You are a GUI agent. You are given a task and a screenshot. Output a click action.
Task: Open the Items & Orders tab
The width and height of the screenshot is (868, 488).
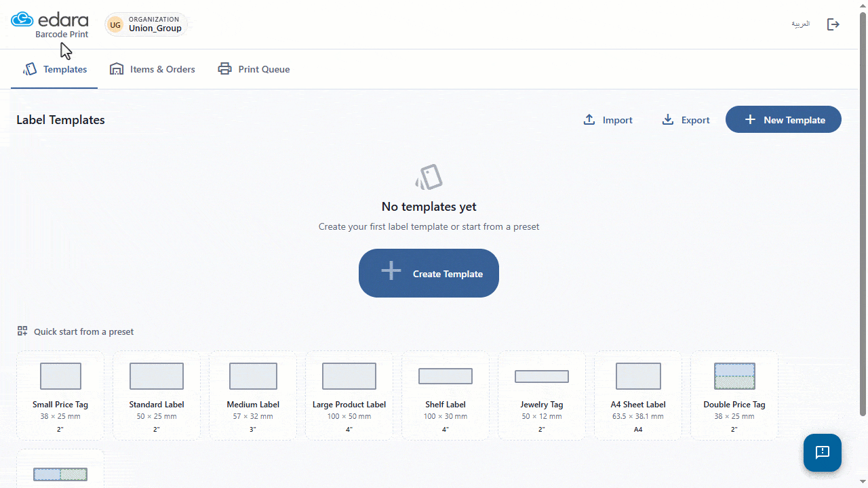[152, 69]
